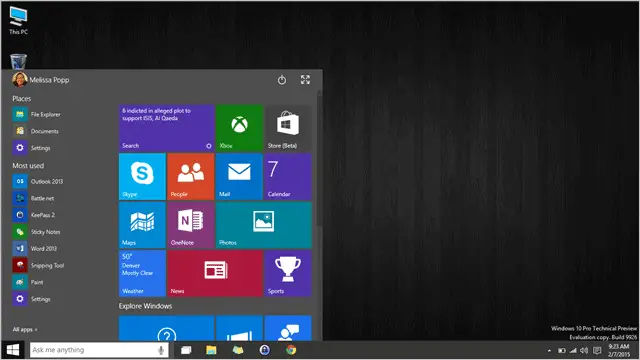
Task: Open the Xbox tile
Action: [x=239, y=128]
